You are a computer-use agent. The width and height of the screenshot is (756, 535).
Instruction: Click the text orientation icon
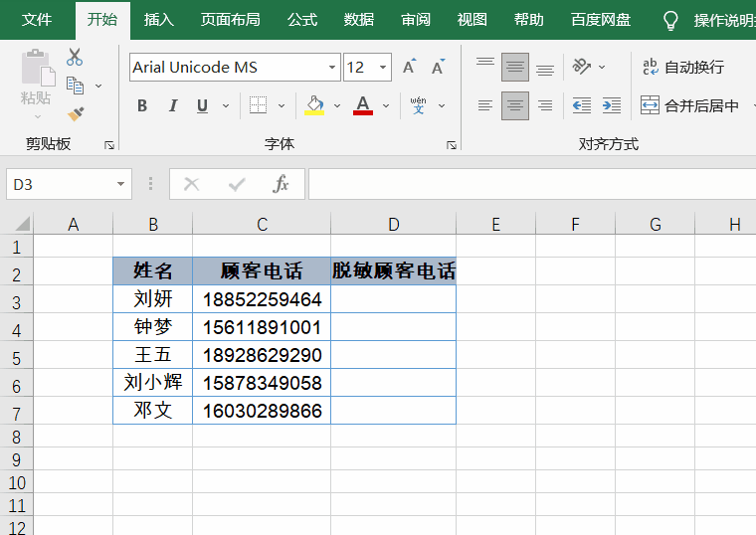[581, 67]
